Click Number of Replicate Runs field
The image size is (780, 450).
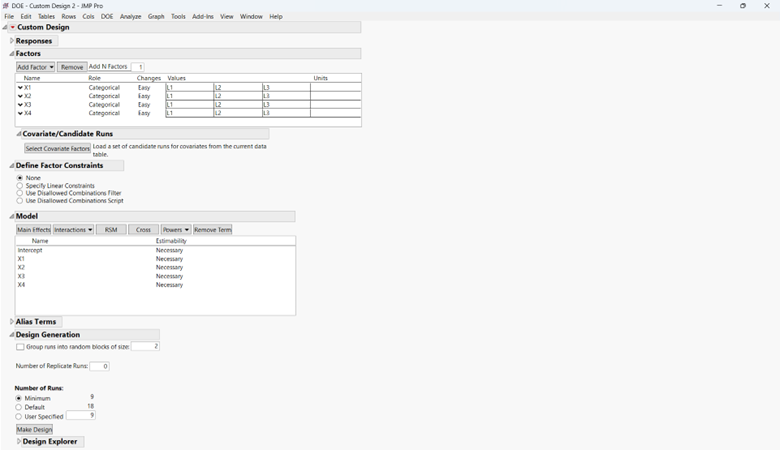coord(99,366)
